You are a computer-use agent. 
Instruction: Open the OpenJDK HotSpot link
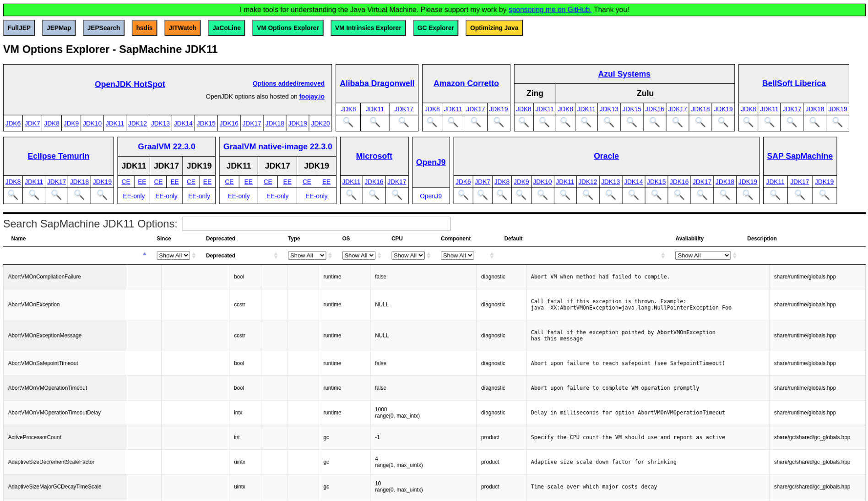pos(130,84)
